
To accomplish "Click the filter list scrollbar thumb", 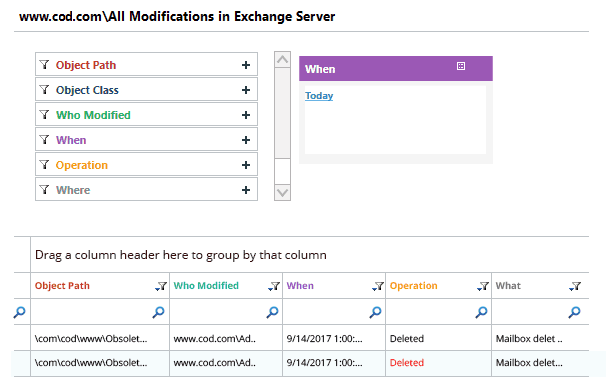I will coord(282,113).
